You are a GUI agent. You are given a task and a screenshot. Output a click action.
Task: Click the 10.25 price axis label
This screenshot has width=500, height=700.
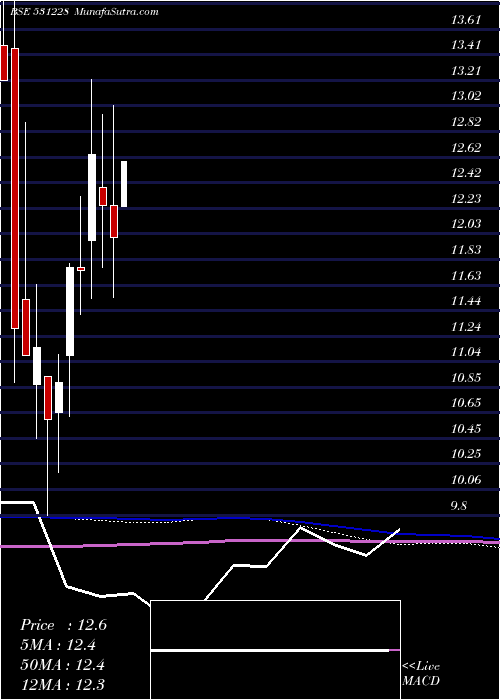point(466,454)
